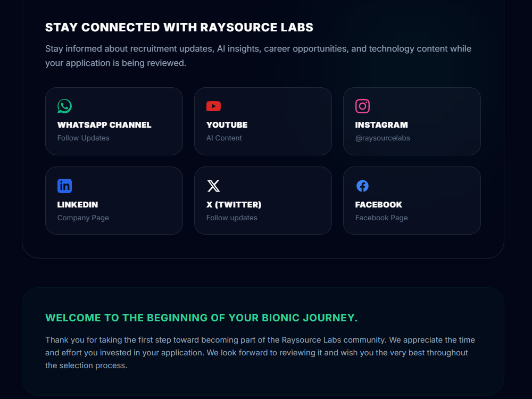Click the red YouTube play icon
This screenshot has height=399, width=532.
(213, 106)
